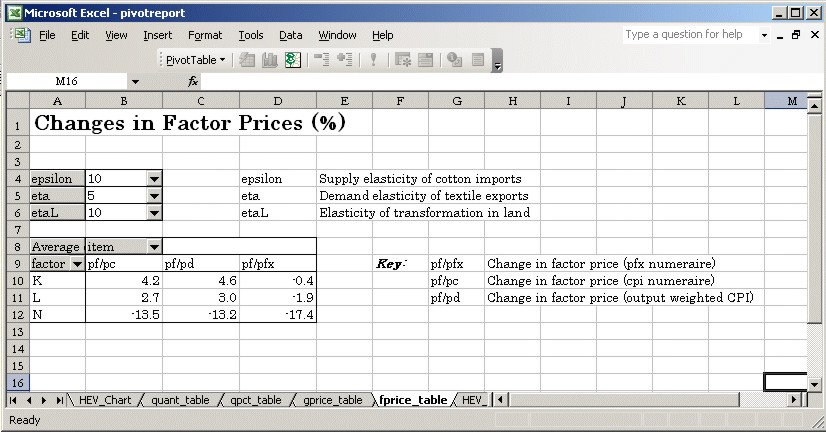
Task: Click the Chart Wizard icon
Action: pyautogui.click(x=269, y=60)
